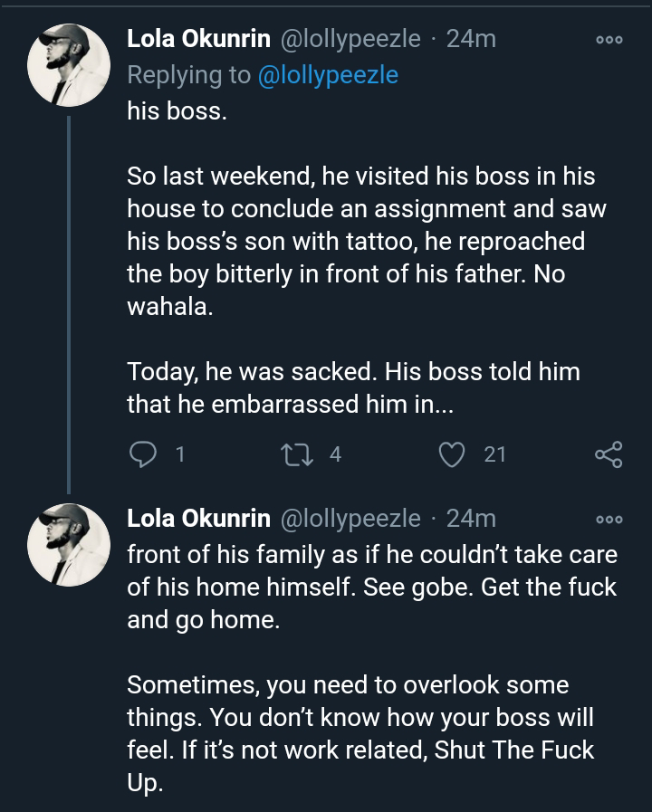The height and width of the screenshot is (812, 652).
Task: Click @lollypeezle handle in second tweet header
Action: tap(351, 518)
